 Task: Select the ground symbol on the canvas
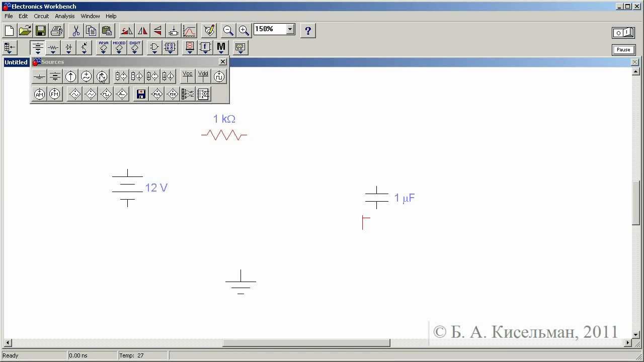240,282
